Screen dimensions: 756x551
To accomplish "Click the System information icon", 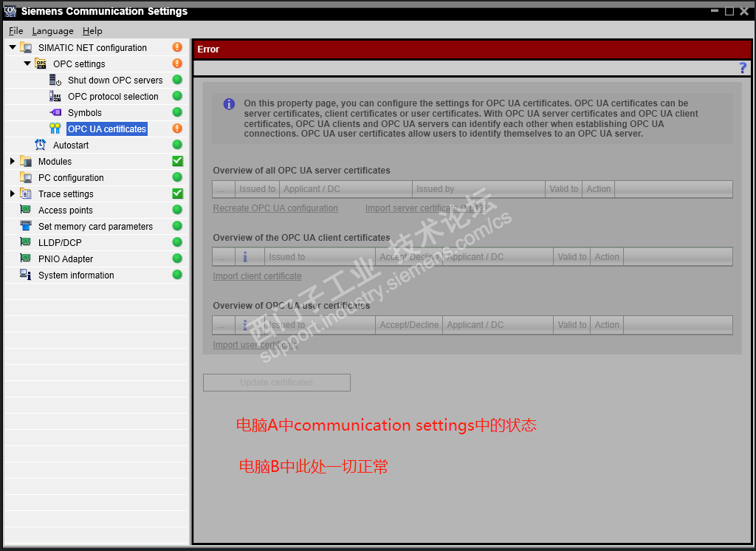I will [26, 275].
